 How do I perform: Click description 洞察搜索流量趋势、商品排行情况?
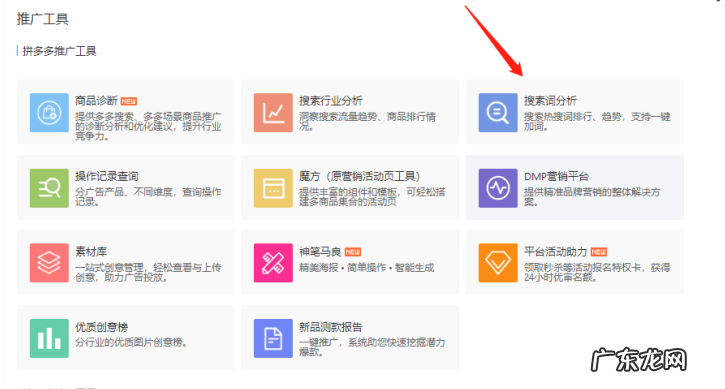point(368,121)
